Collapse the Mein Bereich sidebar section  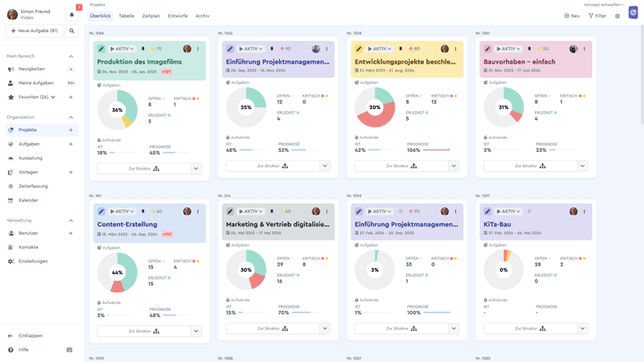click(x=71, y=56)
